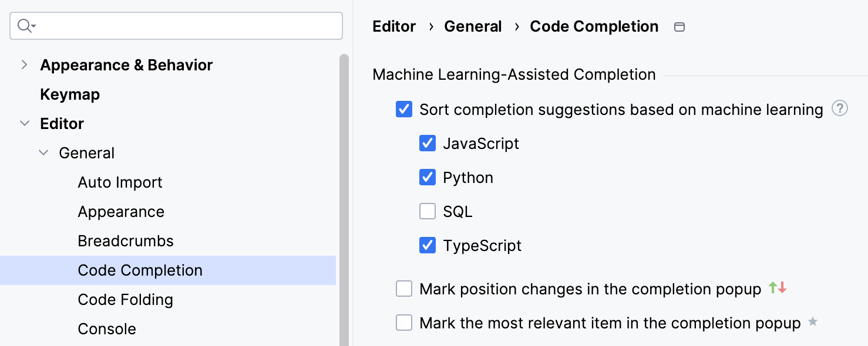Click the help question mark icon
Screen dimensions: 868x346
click(x=840, y=108)
